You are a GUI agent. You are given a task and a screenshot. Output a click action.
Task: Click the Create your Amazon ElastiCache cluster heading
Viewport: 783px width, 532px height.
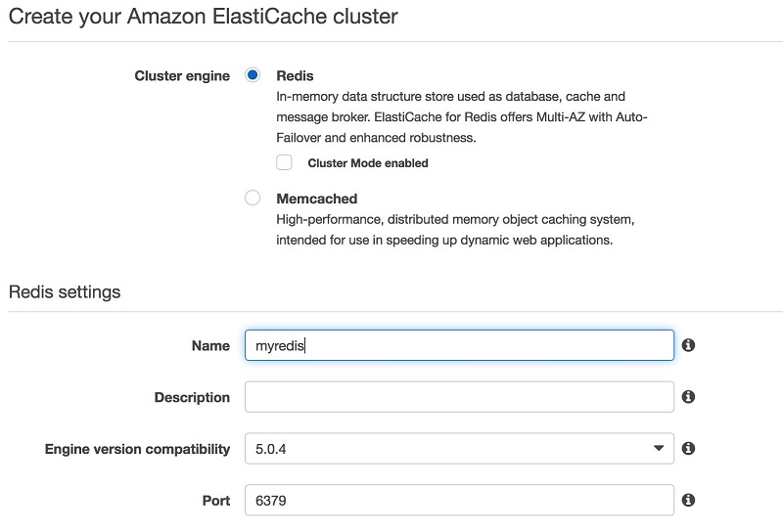[204, 17]
